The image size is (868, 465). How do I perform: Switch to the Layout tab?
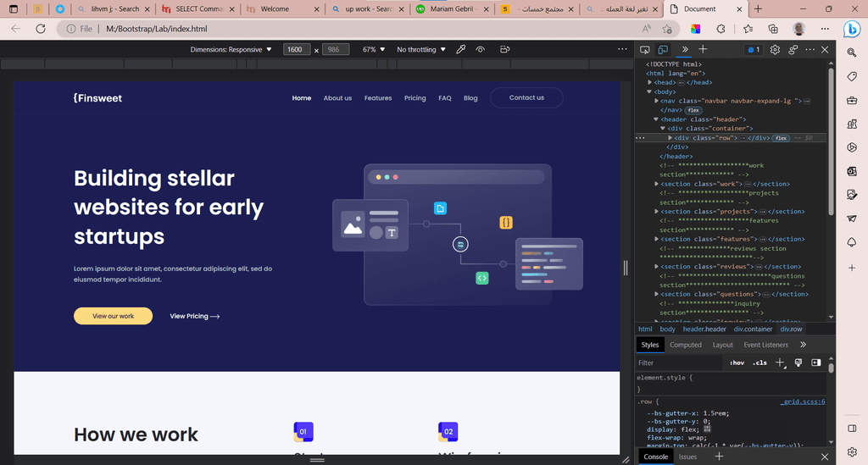click(x=722, y=345)
